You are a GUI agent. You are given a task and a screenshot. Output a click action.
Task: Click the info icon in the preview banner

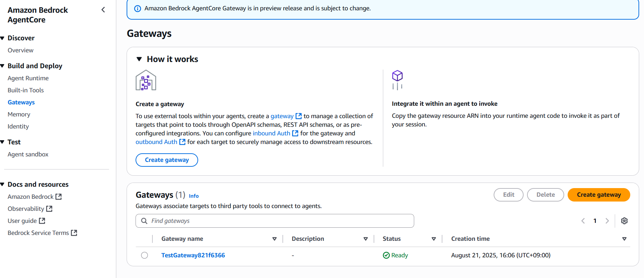137,9
